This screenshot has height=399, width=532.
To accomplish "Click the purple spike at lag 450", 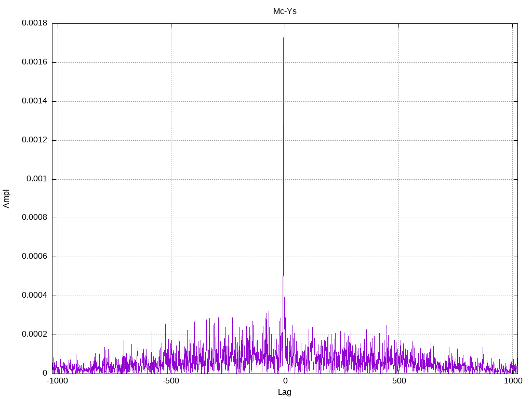I will pyautogui.click(x=387, y=326).
